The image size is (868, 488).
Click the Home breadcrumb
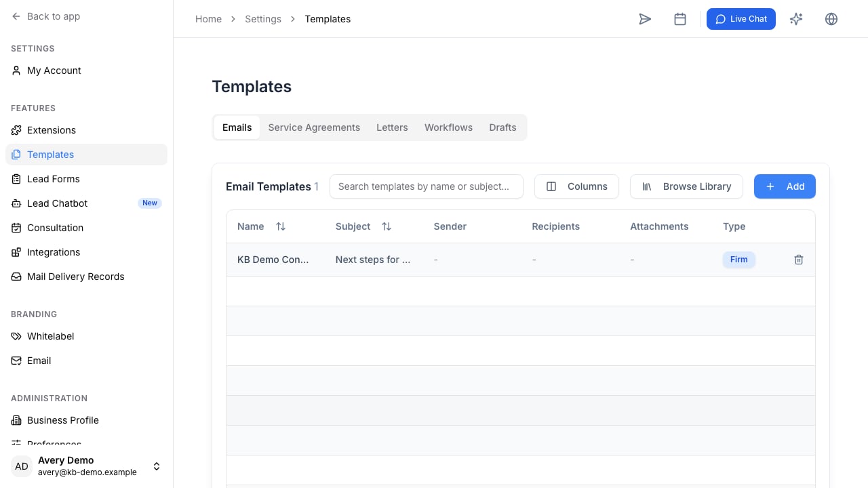tap(208, 19)
